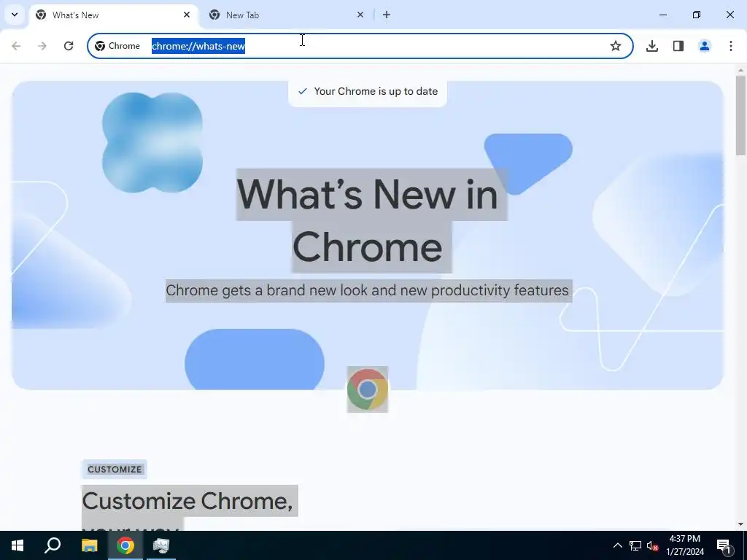Click Chrome icon in taskbar
Viewport: 747px width, 560px height.
click(125, 545)
